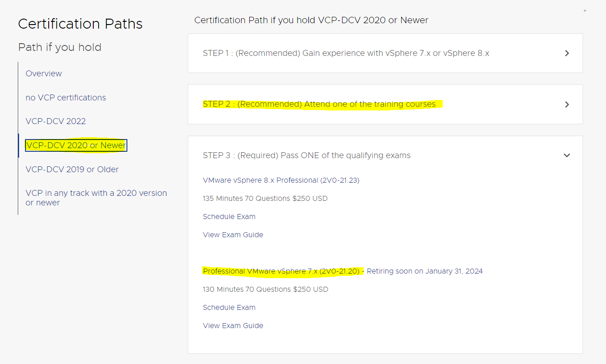Open View Exam Guide for the vSphere 8.x exam
The height and width of the screenshot is (364, 606).
tap(233, 235)
